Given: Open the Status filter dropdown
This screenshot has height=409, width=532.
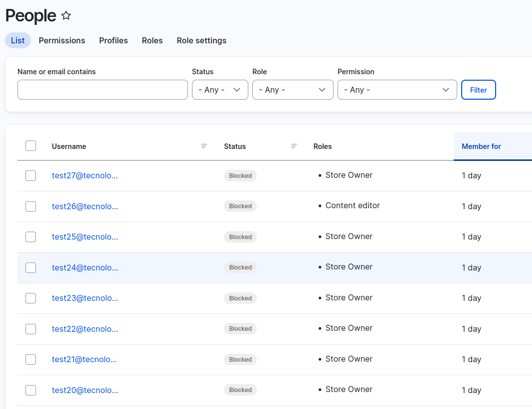Looking at the screenshot, I should [x=220, y=90].
